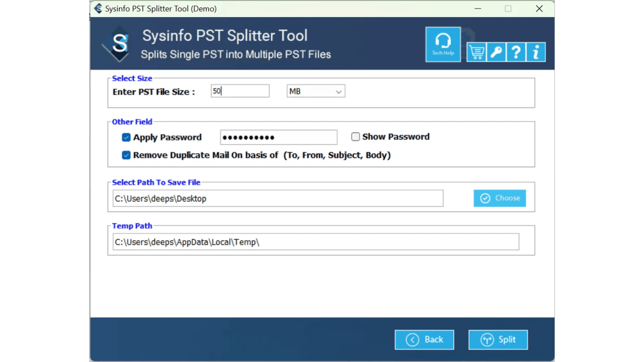This screenshot has width=644, height=362.
Task: Open help via question mark icon
Action: [516, 52]
